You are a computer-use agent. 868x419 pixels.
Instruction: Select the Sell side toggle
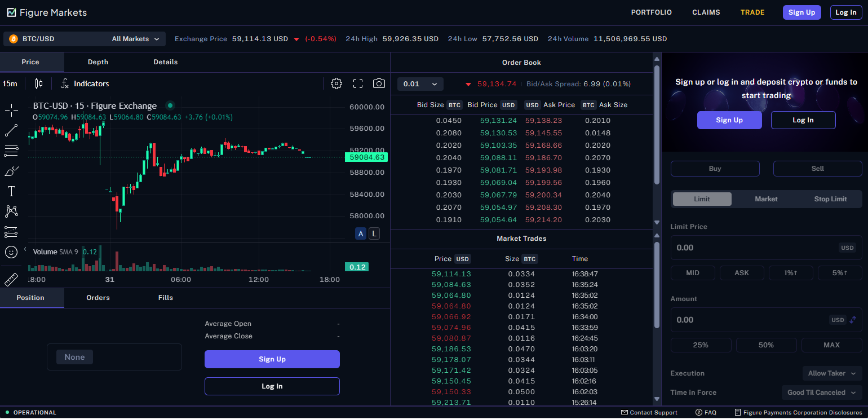[817, 169]
